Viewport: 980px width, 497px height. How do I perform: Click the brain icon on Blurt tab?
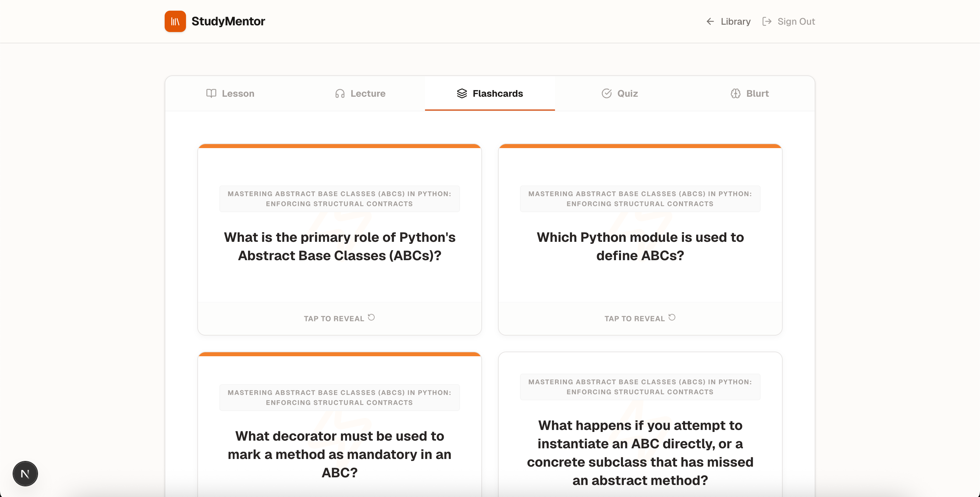(735, 93)
